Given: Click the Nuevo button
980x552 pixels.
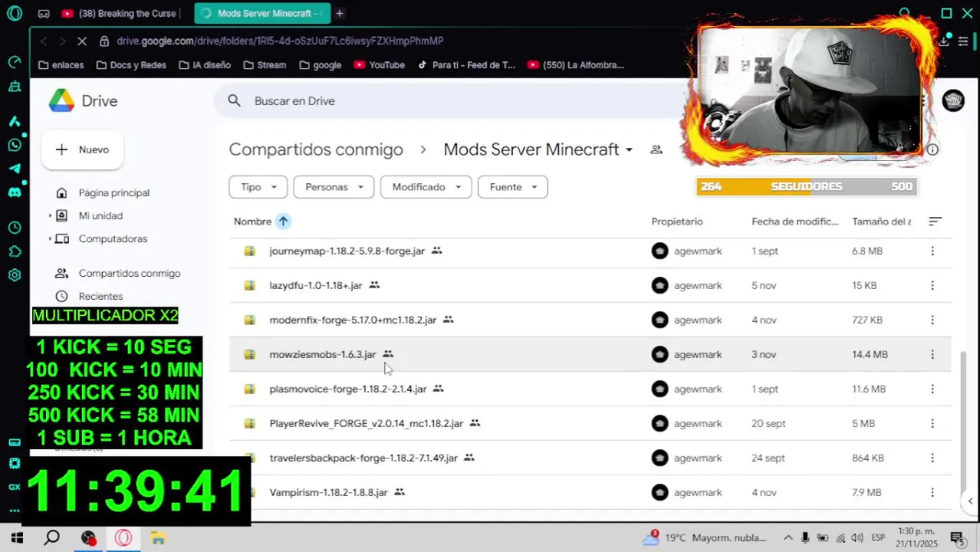Looking at the screenshot, I should click(82, 149).
